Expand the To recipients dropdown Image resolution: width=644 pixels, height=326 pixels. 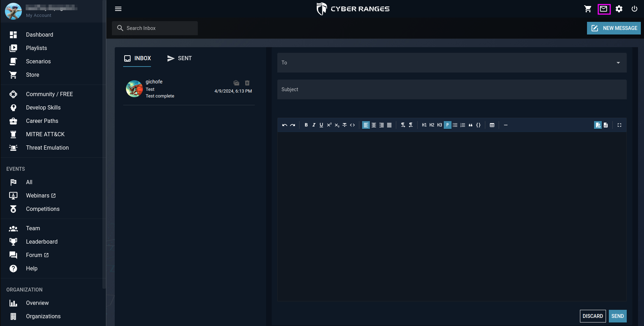click(x=618, y=63)
